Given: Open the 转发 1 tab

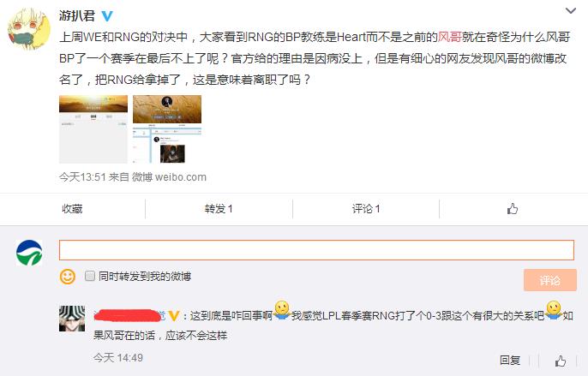Looking at the screenshot, I should point(219,209).
